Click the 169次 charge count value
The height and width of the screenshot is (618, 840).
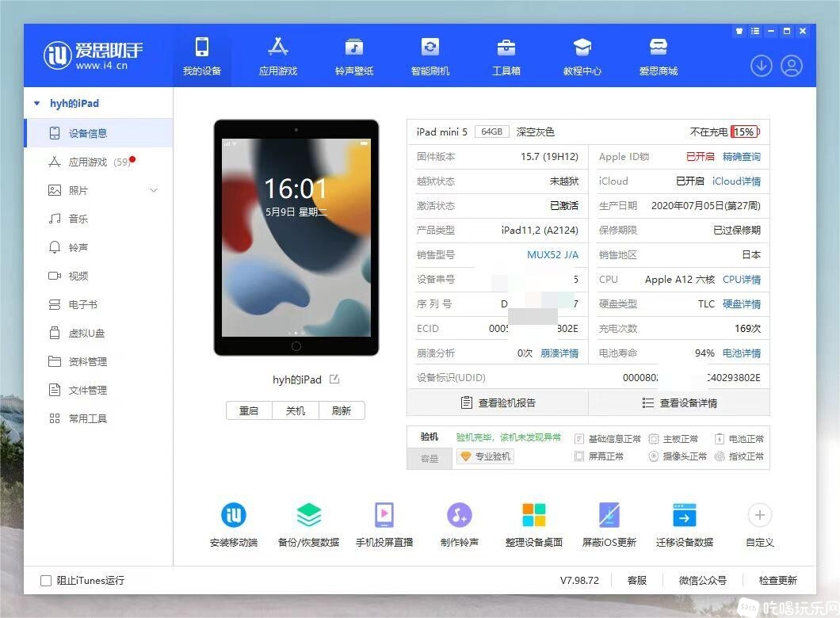click(x=748, y=329)
